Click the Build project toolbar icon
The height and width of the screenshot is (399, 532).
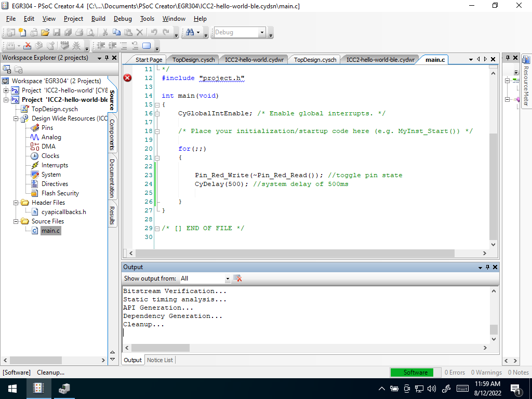10,46
